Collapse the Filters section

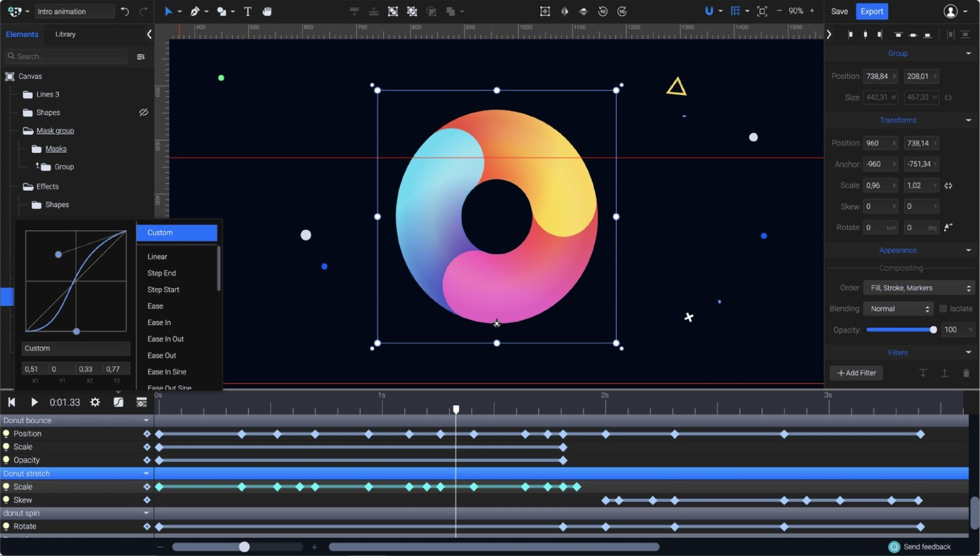pos(968,352)
